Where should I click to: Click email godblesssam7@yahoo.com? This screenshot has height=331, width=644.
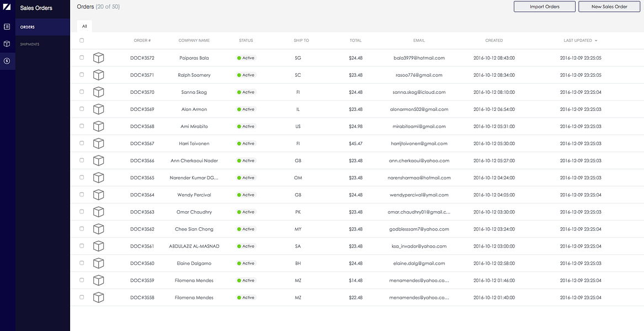[x=419, y=229]
